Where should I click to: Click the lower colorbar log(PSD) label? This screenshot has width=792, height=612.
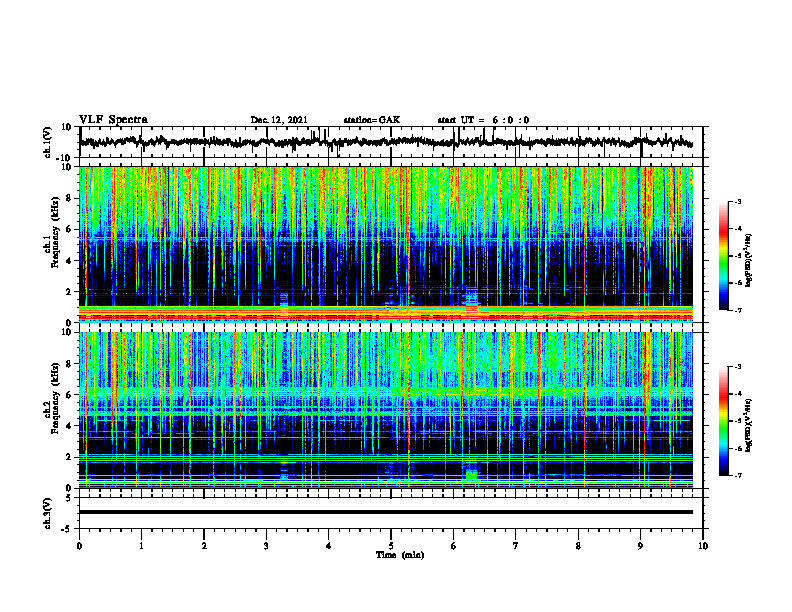tap(749, 424)
